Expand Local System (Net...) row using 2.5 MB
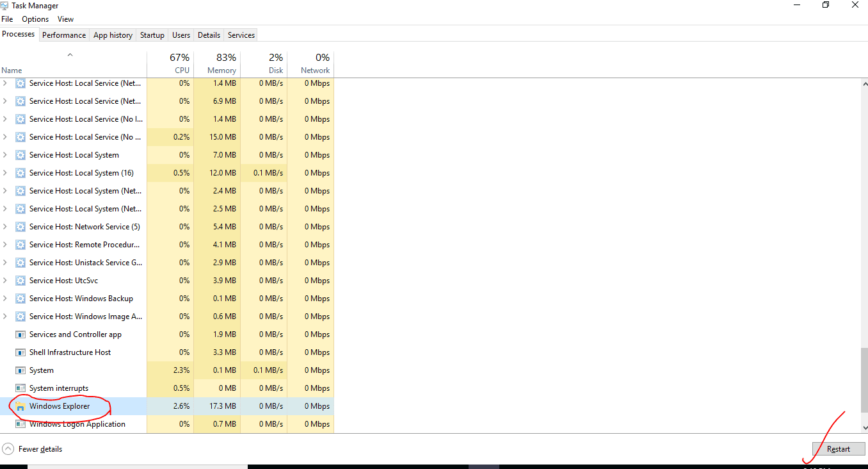Screen dimensions: 868x469 pyautogui.click(x=5, y=209)
